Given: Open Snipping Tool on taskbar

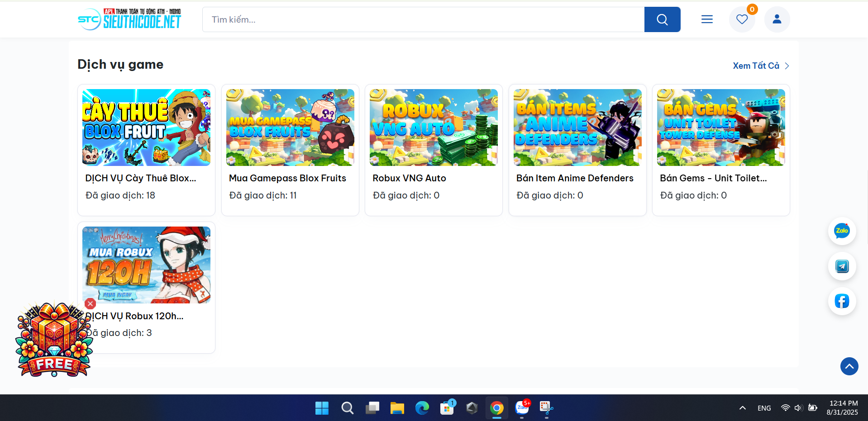Looking at the screenshot, I should click(546, 408).
